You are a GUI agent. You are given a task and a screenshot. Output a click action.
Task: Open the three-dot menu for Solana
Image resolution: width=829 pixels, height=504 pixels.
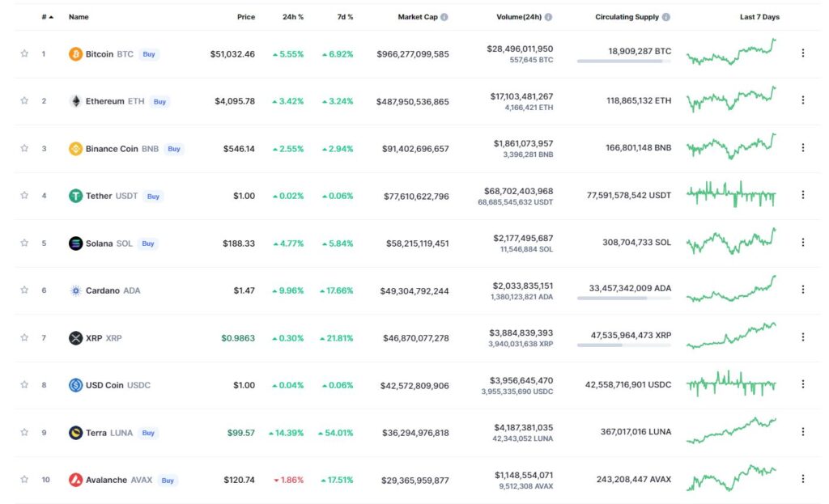click(x=802, y=242)
